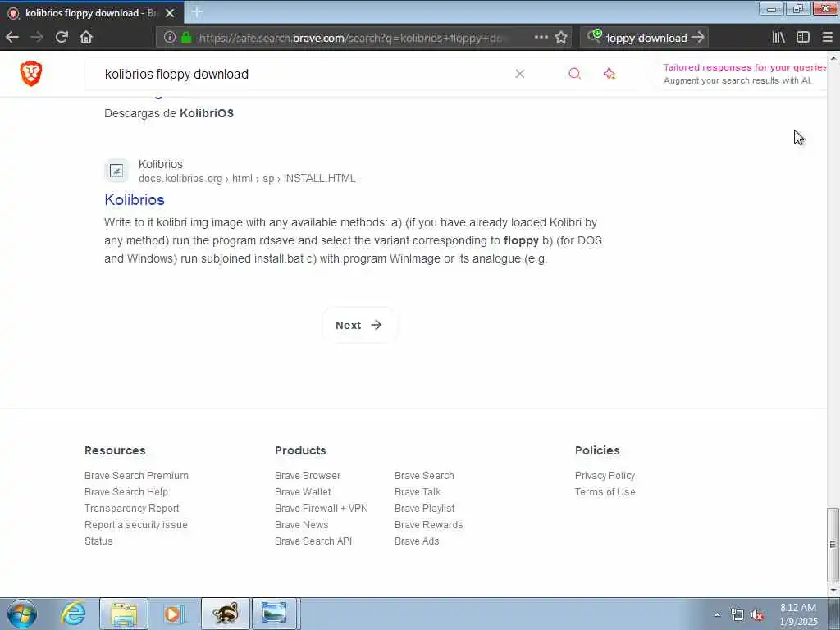840x630 pixels.
Task: Click the green secure padlock icon
Action: click(186, 37)
